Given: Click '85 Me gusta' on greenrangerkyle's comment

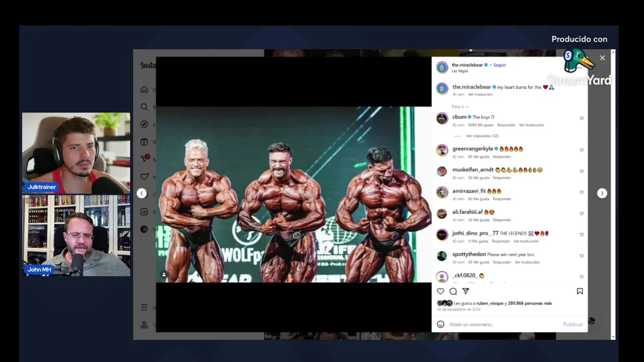Looking at the screenshot, I should [478, 157].
